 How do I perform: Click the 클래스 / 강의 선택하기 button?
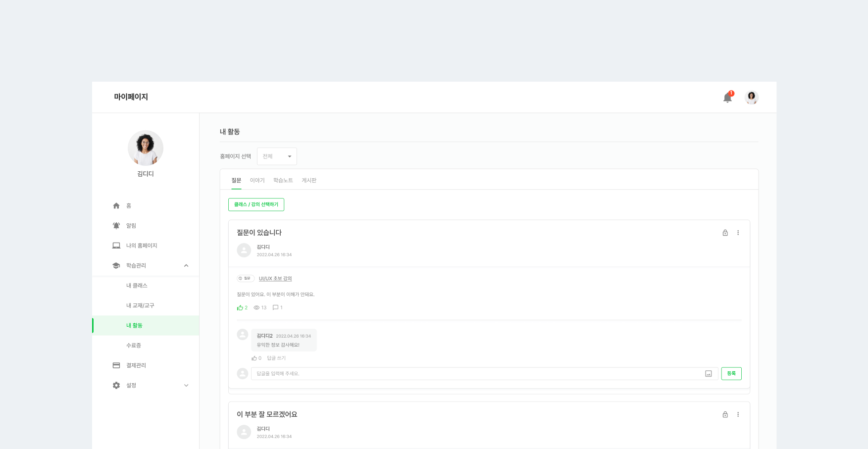pos(256,204)
